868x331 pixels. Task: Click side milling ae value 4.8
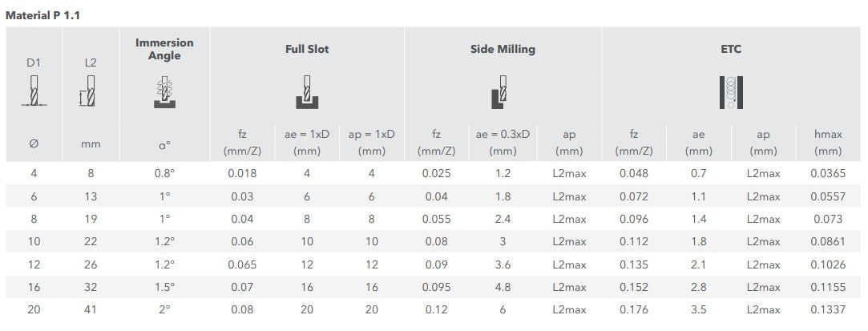pyautogui.click(x=503, y=287)
